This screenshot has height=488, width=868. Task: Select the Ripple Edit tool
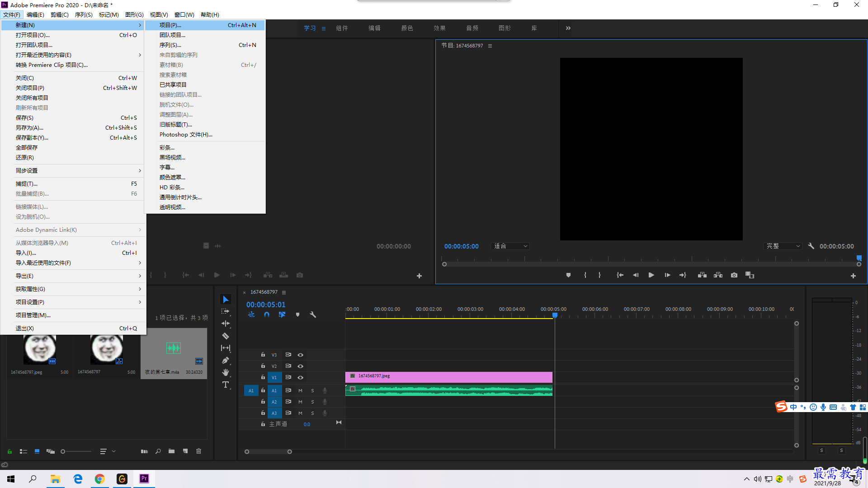pyautogui.click(x=226, y=324)
